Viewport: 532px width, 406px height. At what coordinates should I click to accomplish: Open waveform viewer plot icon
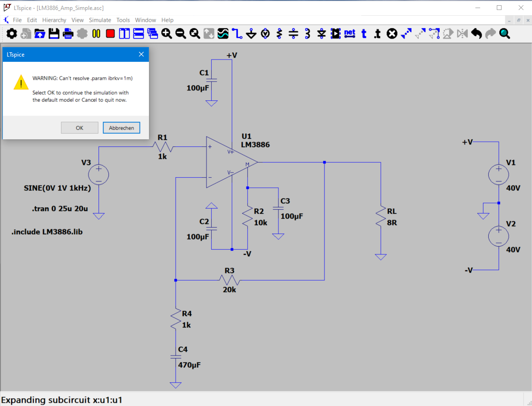pos(223,34)
